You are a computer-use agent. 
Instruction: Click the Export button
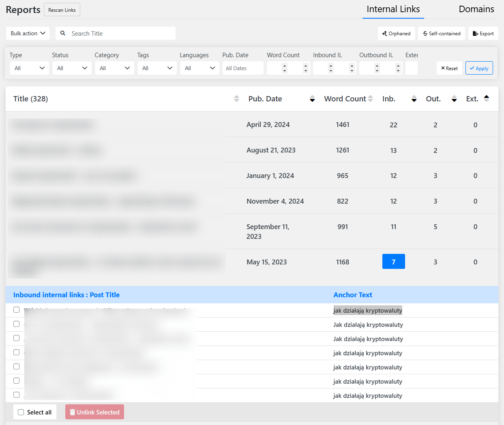[x=483, y=34]
